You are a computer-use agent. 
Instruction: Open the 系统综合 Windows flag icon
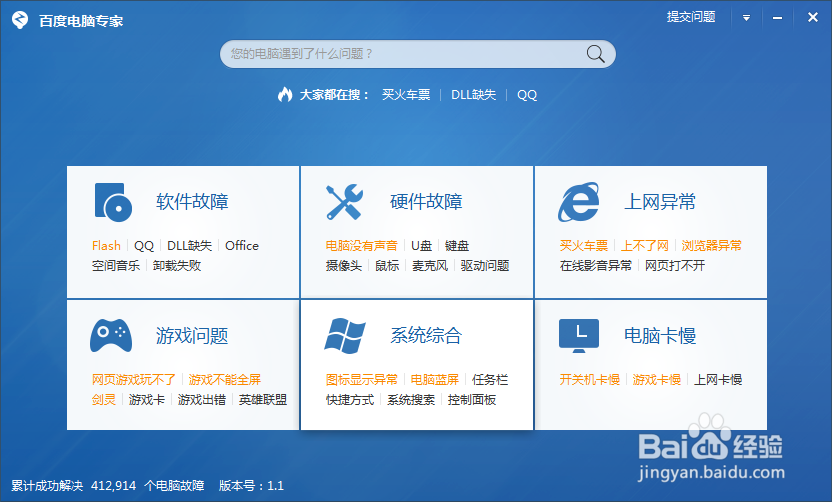point(345,336)
